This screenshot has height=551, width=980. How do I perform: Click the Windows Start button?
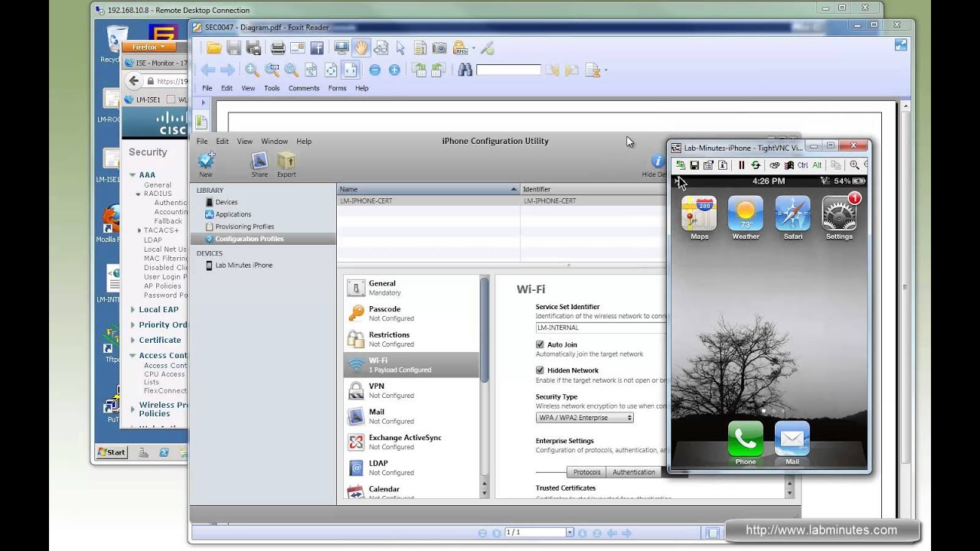pyautogui.click(x=111, y=452)
